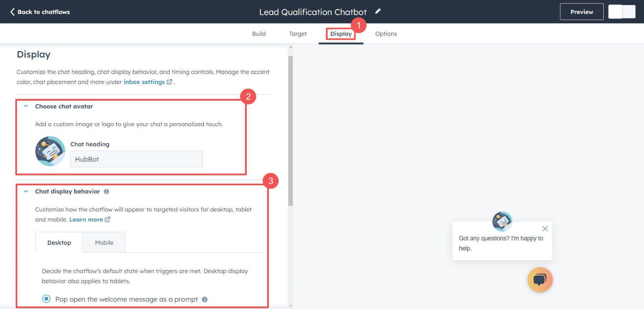This screenshot has width=644, height=309.
Task: Click the scrollbar up arrow
Action: click(291, 47)
